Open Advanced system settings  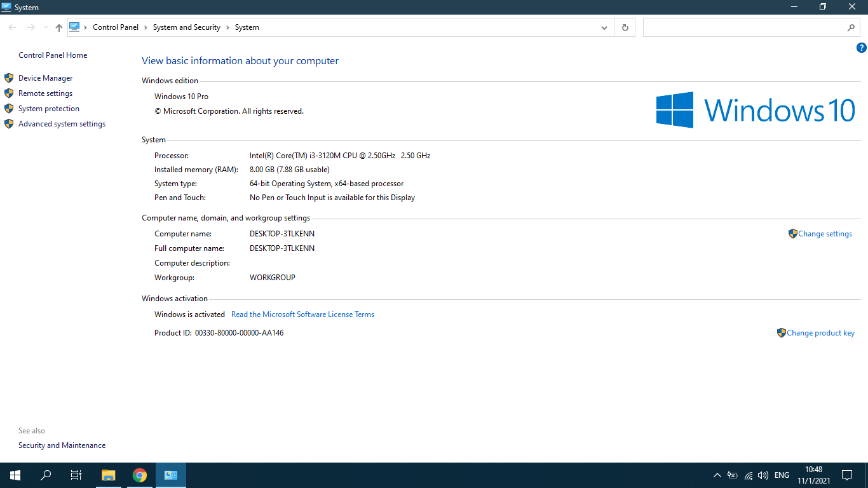[x=62, y=124]
